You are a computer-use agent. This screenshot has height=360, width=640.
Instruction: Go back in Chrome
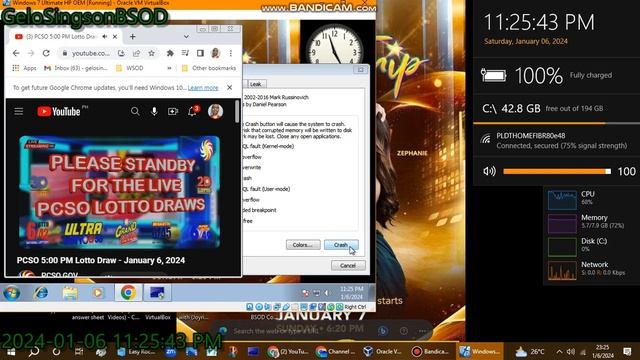(x=16, y=53)
